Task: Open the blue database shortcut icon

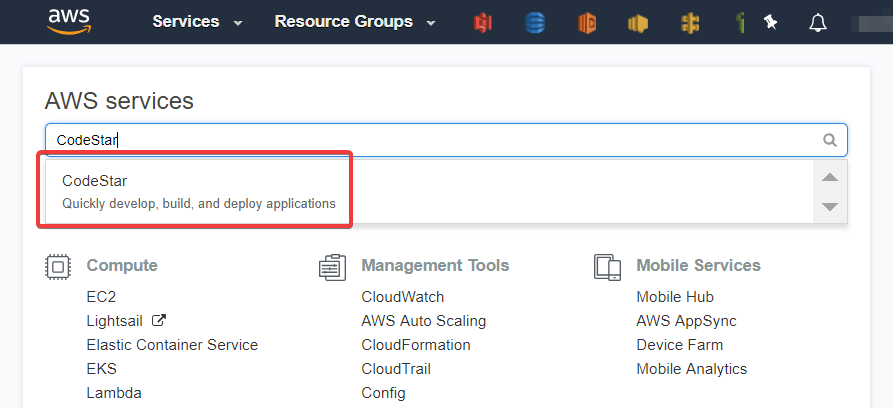Action: coord(534,23)
